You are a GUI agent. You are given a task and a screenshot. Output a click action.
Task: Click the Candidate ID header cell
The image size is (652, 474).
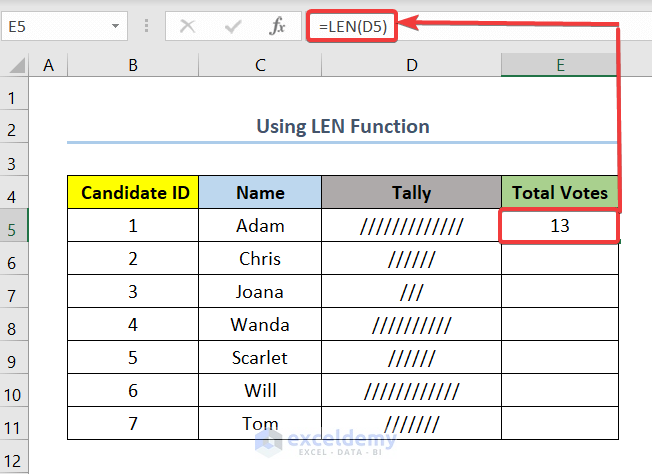point(133,193)
